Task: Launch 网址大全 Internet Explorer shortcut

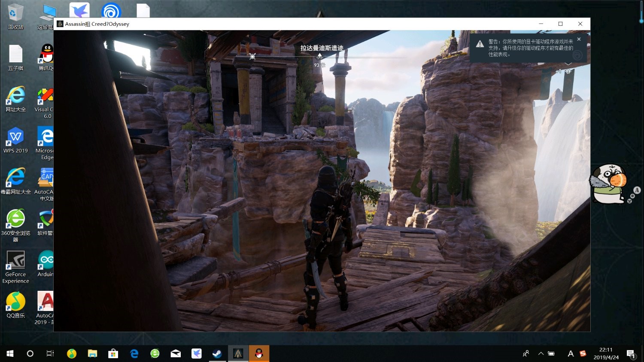Action: point(15,99)
